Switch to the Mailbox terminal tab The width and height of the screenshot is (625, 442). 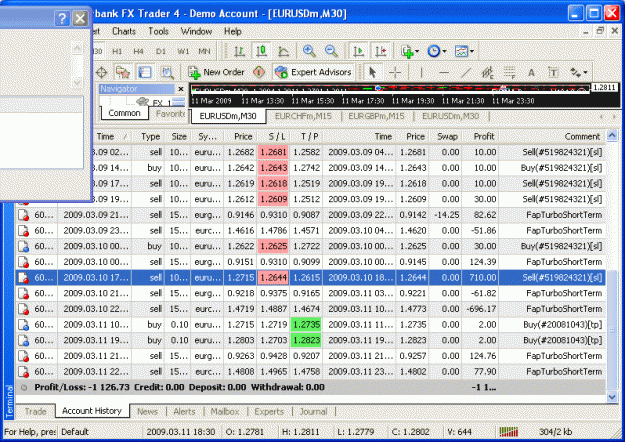225,411
